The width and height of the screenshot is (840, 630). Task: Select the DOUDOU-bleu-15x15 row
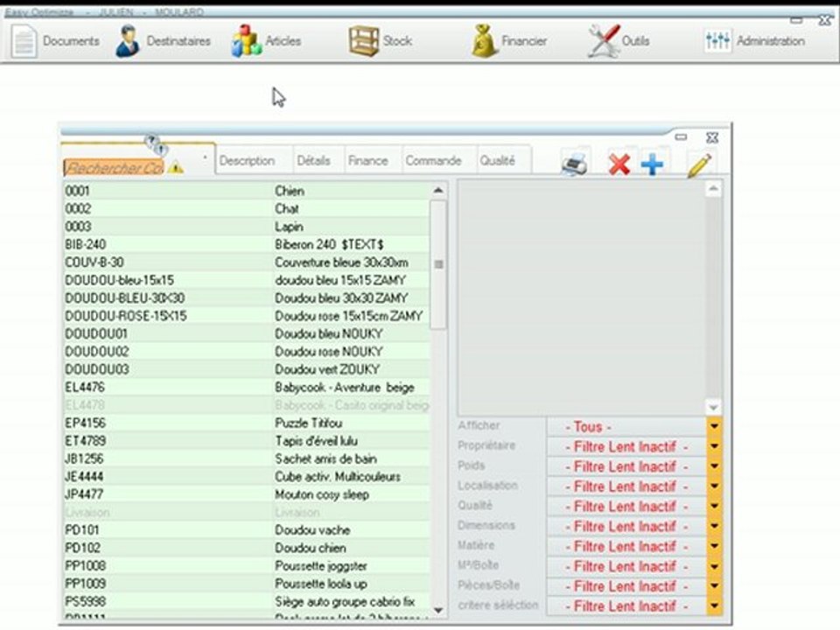(247, 280)
